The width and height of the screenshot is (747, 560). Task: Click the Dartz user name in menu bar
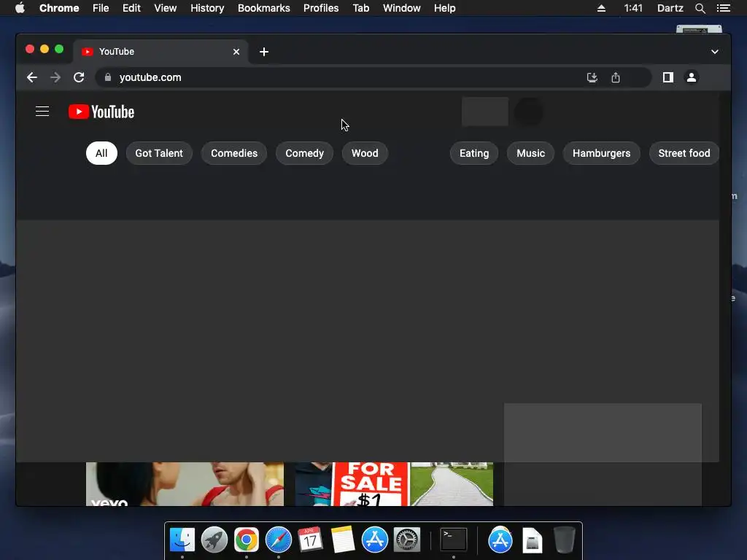[x=670, y=8]
